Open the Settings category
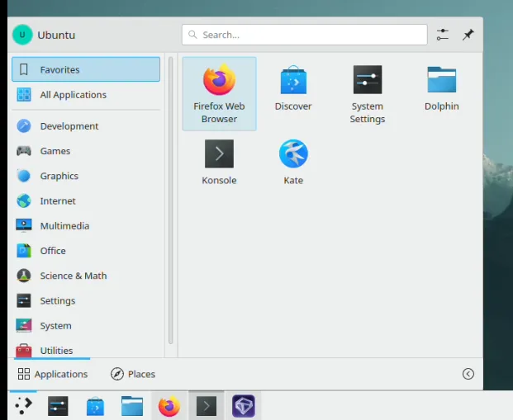Screen dimensions: 513x420 (x=86, y=300)
